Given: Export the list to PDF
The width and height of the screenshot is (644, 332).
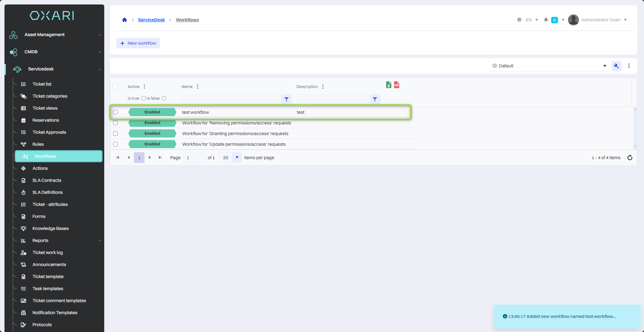Looking at the screenshot, I should (x=397, y=85).
